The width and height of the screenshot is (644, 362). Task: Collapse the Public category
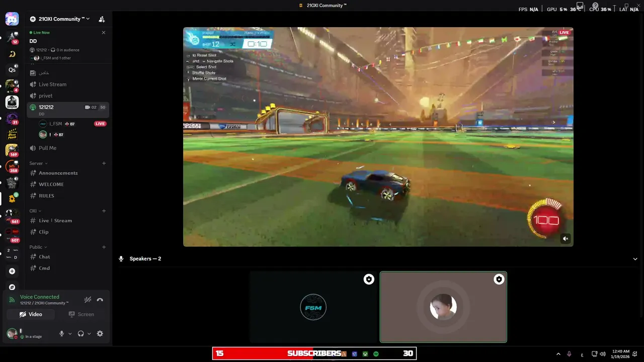[x=38, y=247]
